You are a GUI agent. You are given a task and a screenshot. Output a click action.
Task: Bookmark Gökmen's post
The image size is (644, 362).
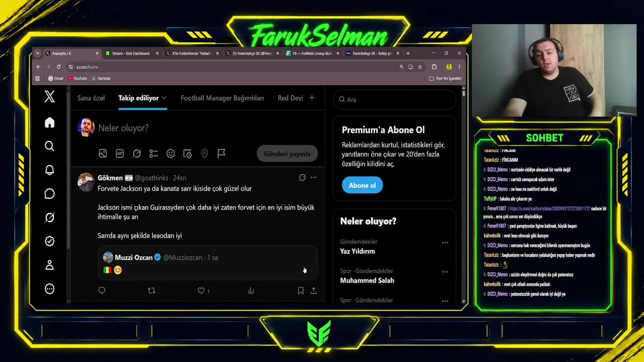click(300, 291)
